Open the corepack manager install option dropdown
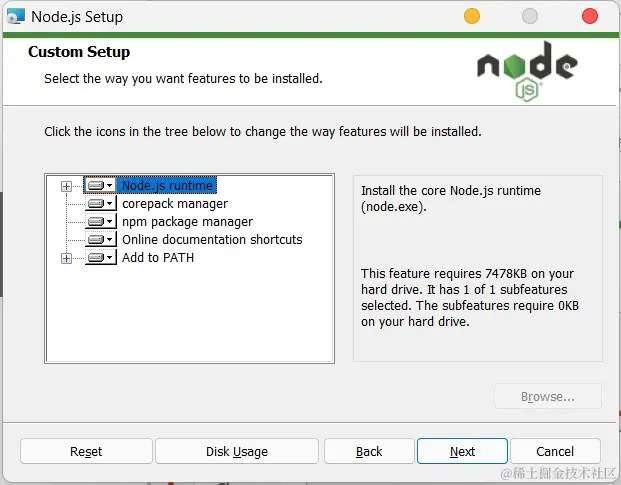 click(101, 204)
